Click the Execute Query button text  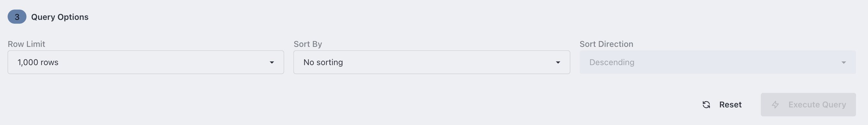pos(817,105)
